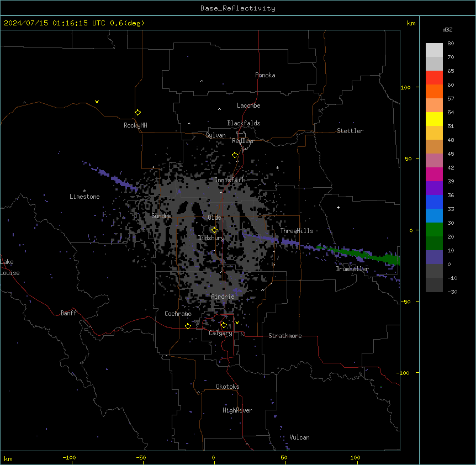
Task: Pick the purple 36-39 dBZ legend swatch
Action: click(x=434, y=188)
